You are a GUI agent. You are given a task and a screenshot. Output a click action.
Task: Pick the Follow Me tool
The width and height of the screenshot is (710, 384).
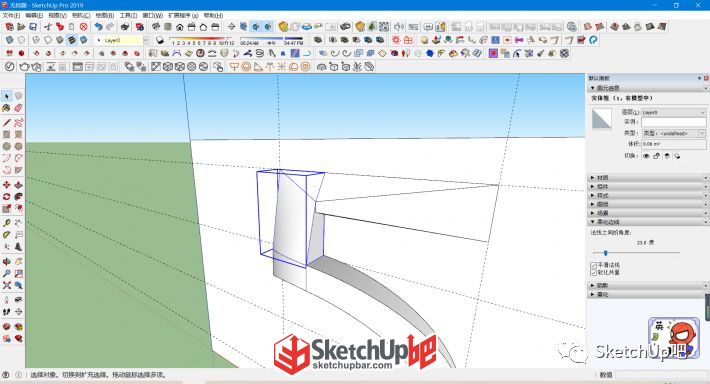coord(18,197)
